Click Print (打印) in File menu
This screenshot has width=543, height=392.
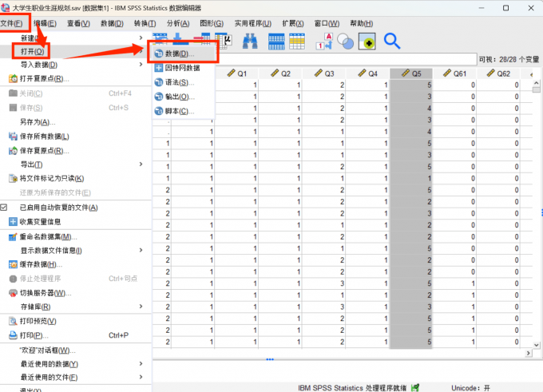coord(32,335)
